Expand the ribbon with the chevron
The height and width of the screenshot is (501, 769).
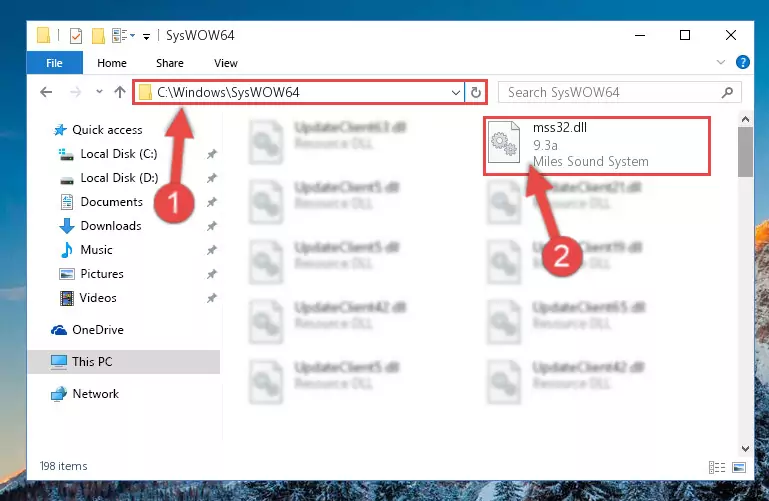[720, 62]
